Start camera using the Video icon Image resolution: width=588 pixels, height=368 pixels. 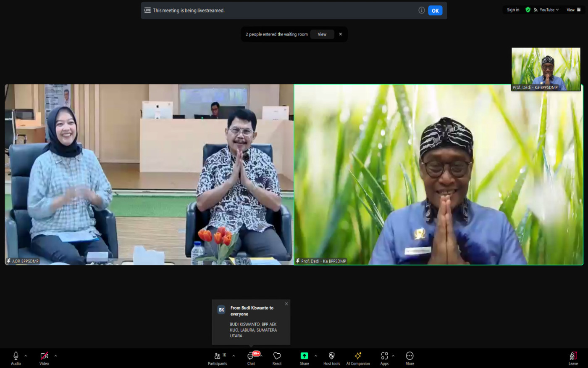tap(44, 358)
